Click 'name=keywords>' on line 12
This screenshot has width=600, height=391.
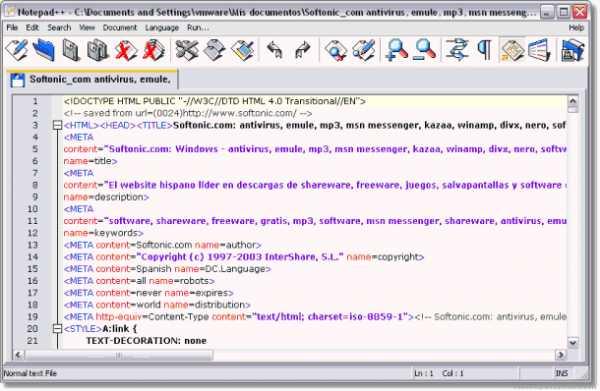103,233
